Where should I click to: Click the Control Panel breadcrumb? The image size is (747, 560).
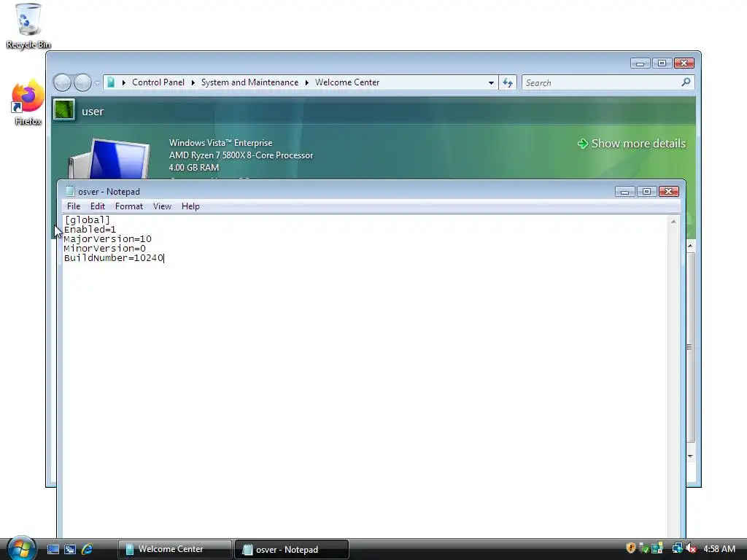(158, 82)
